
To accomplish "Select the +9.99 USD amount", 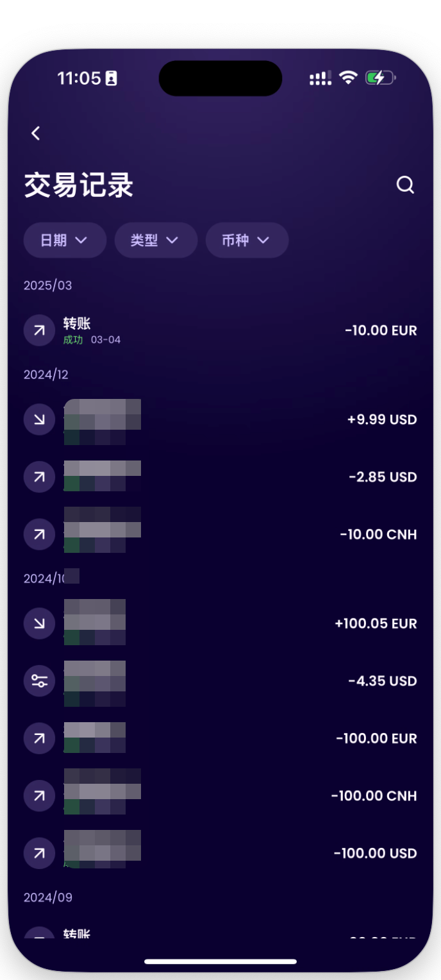I will point(382,420).
